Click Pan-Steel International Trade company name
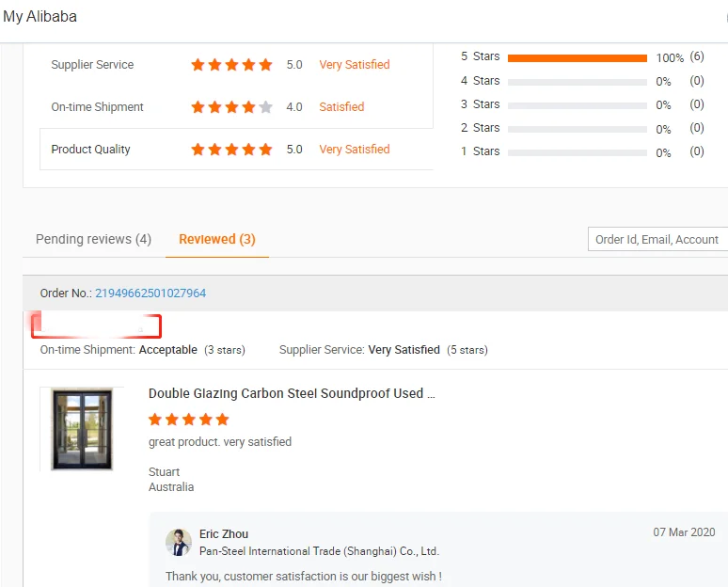The image size is (728, 587). click(319, 551)
